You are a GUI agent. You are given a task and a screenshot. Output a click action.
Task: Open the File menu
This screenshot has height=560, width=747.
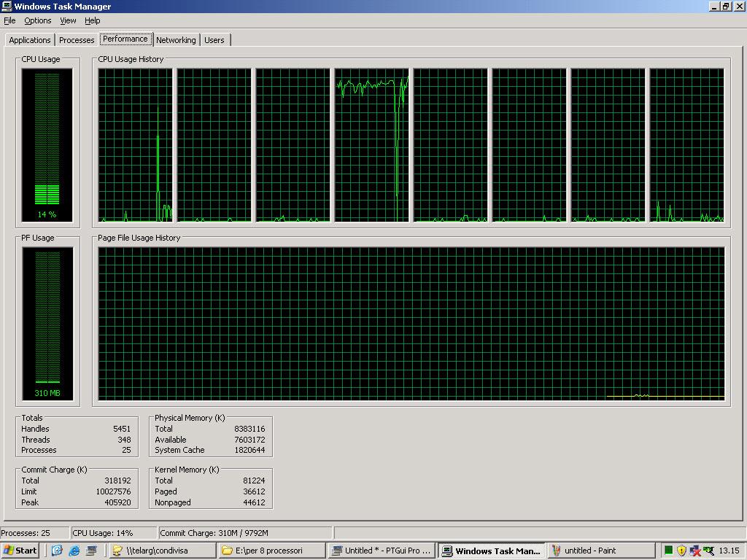pos(9,20)
